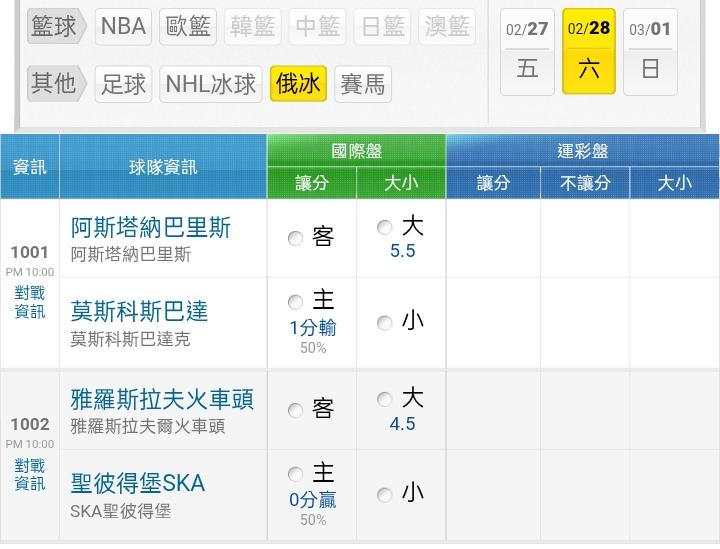The width and height of the screenshot is (720, 549).
Task: Select 小 radio for game 1001
Action: [384, 323]
